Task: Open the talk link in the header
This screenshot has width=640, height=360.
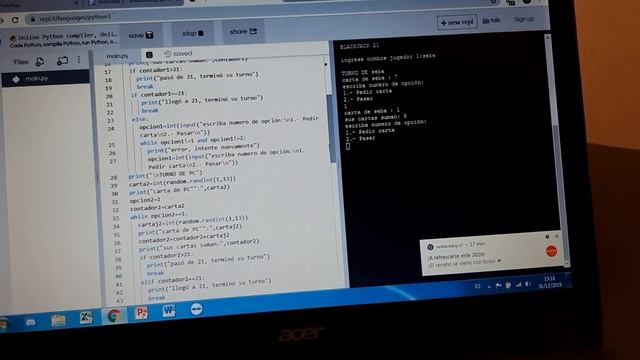Action: [x=491, y=20]
